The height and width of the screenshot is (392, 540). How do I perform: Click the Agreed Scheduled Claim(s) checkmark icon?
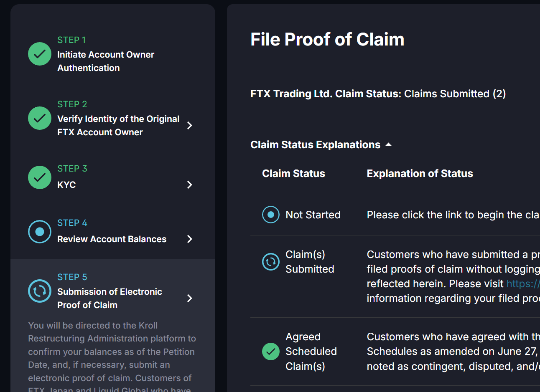pyautogui.click(x=271, y=352)
